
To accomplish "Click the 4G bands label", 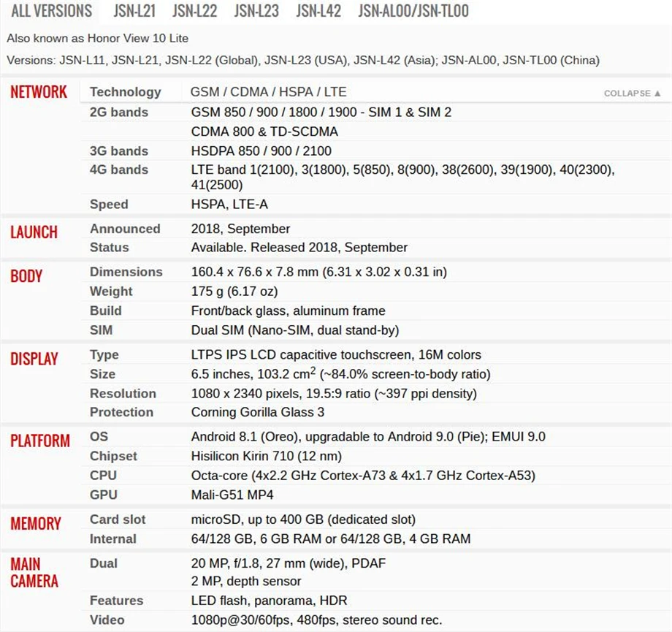I will 119,170.
